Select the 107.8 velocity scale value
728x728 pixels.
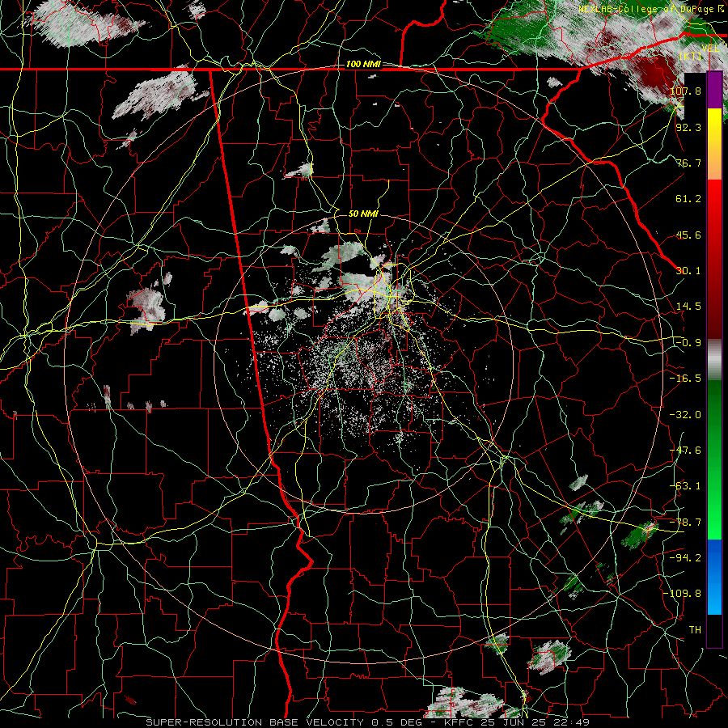coord(685,91)
